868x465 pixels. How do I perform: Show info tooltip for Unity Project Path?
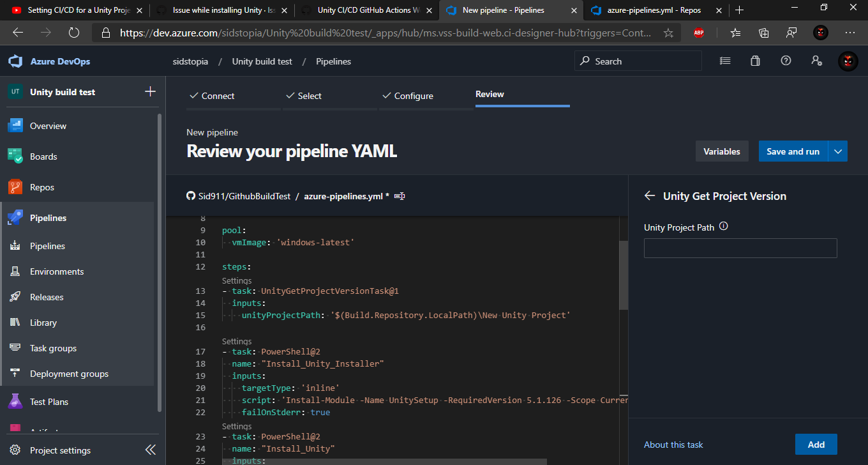tap(724, 227)
